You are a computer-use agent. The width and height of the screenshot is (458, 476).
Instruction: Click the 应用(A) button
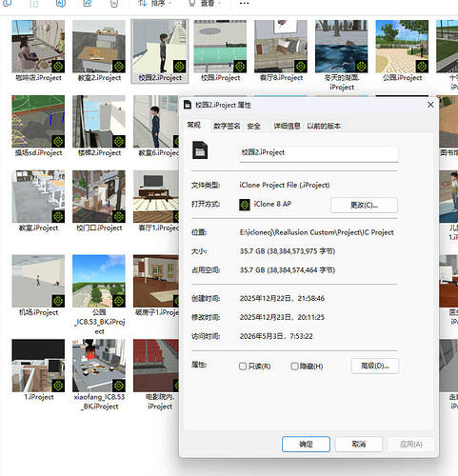pos(410,444)
